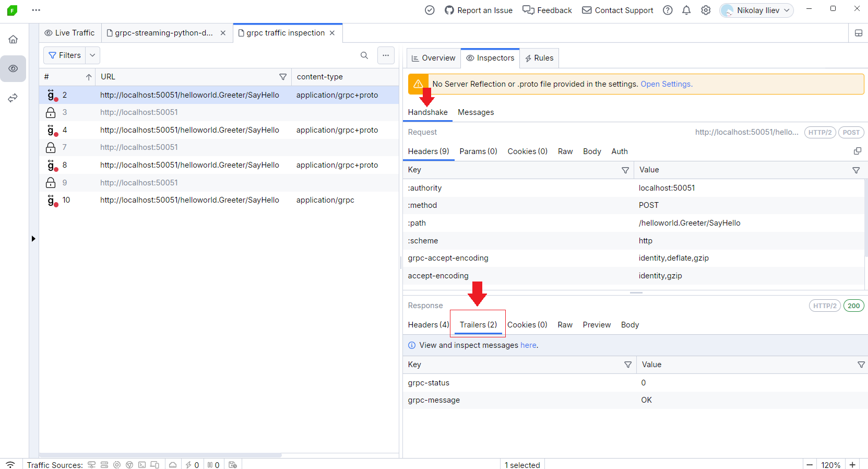Open the three-dot application menu

click(x=36, y=10)
